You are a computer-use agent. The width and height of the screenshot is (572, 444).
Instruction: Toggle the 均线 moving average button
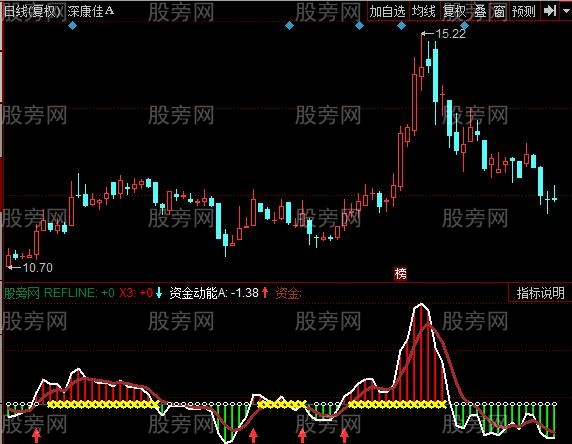tap(424, 11)
